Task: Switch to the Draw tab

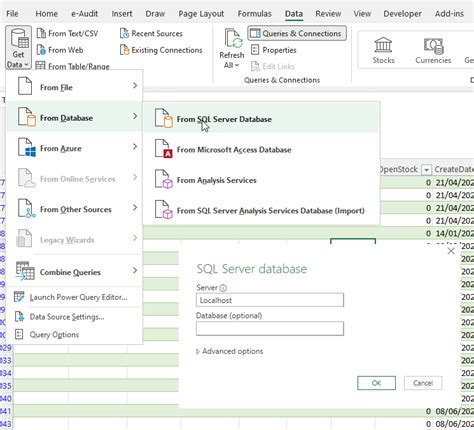Action: 155,14
